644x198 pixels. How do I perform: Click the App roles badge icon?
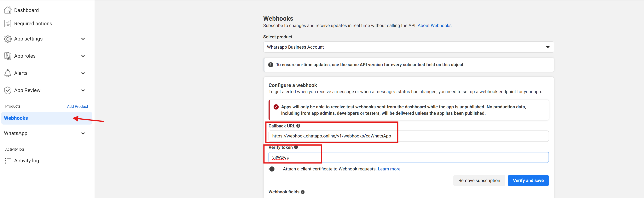pos(8,56)
